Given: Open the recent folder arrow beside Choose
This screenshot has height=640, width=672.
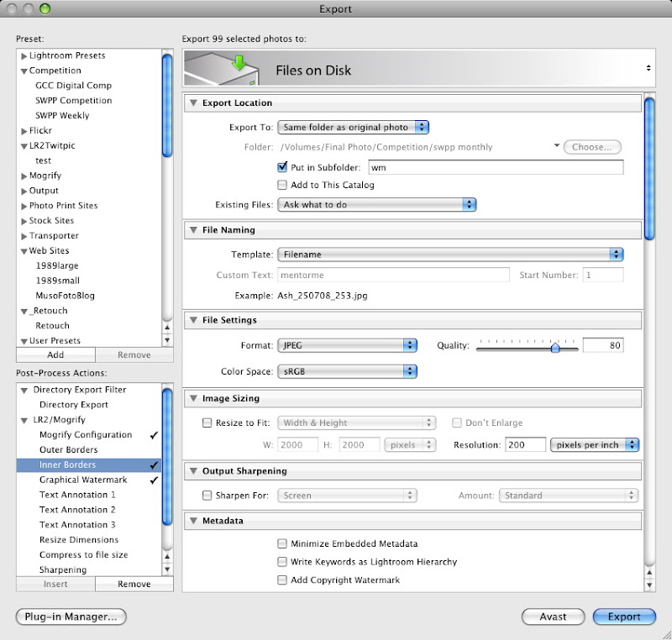Looking at the screenshot, I should pyautogui.click(x=556, y=145).
